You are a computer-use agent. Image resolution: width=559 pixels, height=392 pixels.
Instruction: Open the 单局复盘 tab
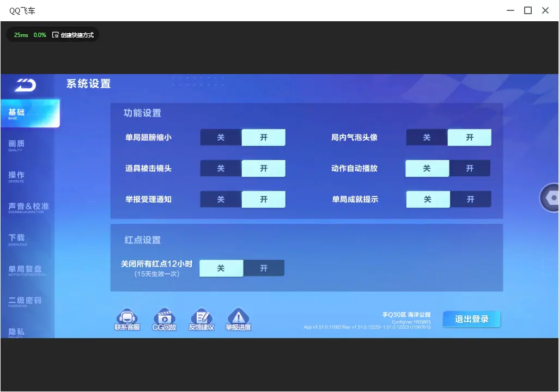pos(27,271)
